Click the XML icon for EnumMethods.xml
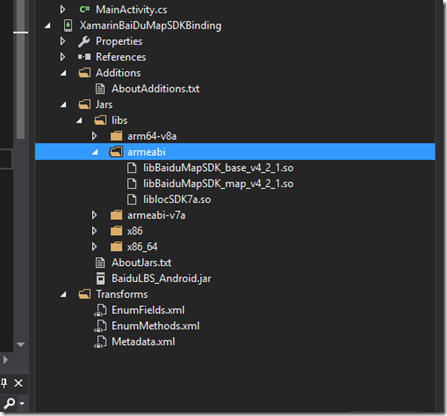Viewport: 447px width, 416px height. point(100,326)
